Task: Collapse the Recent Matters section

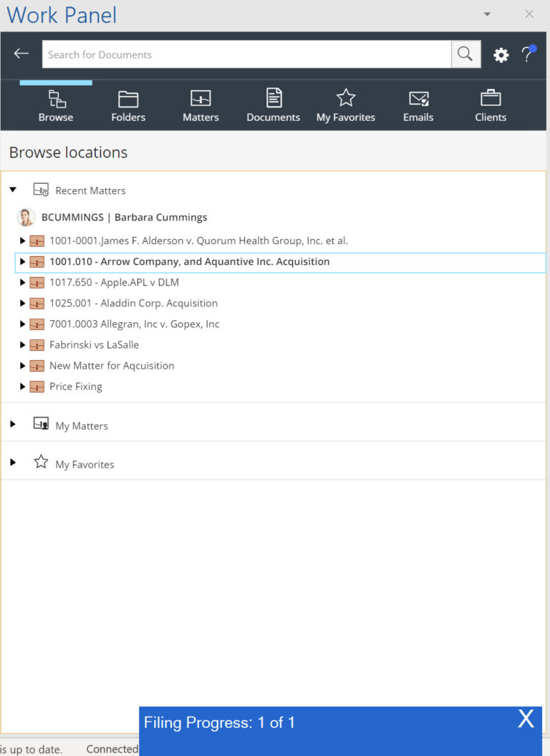Action: 13,190
